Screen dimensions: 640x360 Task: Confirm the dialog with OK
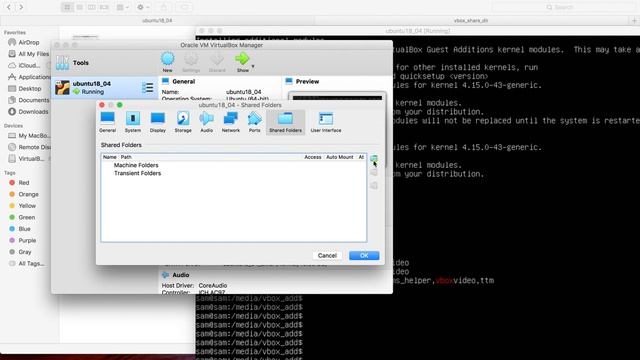[x=364, y=256]
